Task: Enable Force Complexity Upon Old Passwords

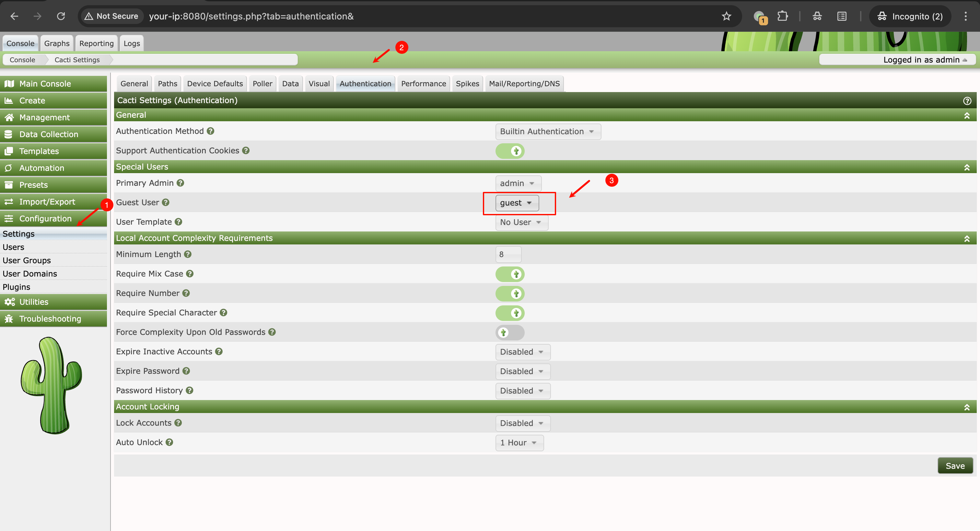Action: pyautogui.click(x=510, y=332)
